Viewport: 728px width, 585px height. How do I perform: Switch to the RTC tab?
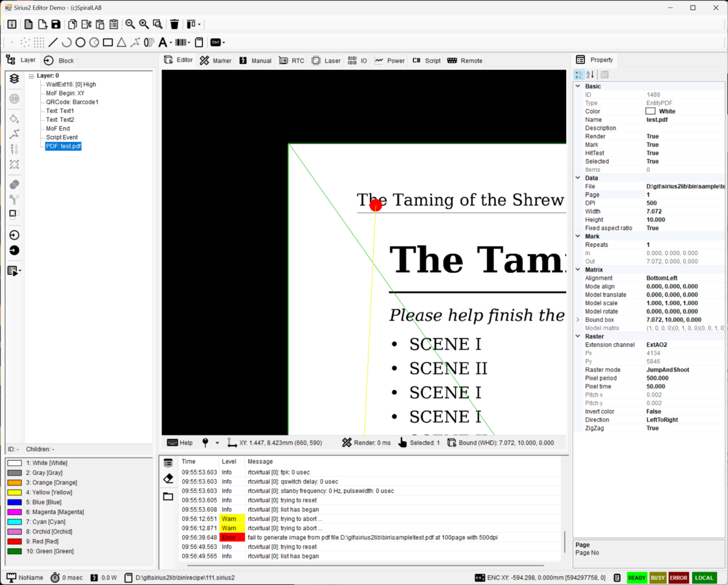[x=291, y=61]
